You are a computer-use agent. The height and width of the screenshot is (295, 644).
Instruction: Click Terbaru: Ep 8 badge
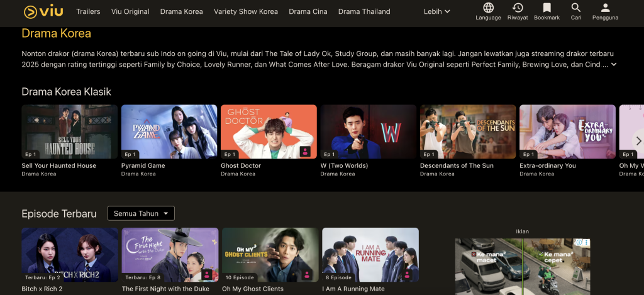[143, 277]
